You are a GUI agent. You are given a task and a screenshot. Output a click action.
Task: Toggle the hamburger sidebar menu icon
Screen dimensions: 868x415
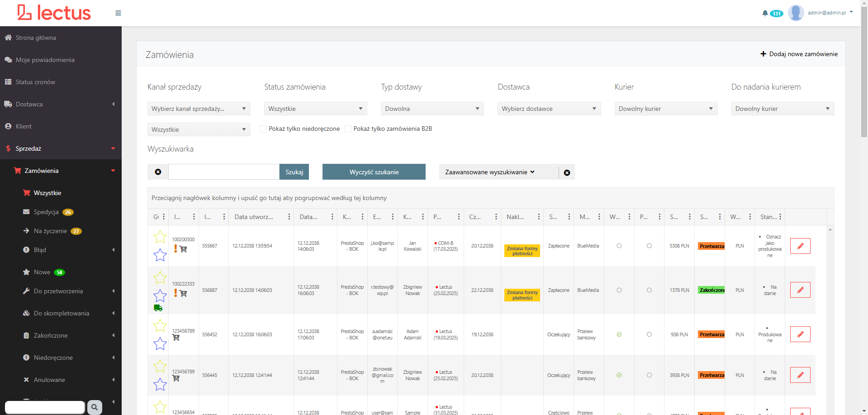[x=118, y=13]
